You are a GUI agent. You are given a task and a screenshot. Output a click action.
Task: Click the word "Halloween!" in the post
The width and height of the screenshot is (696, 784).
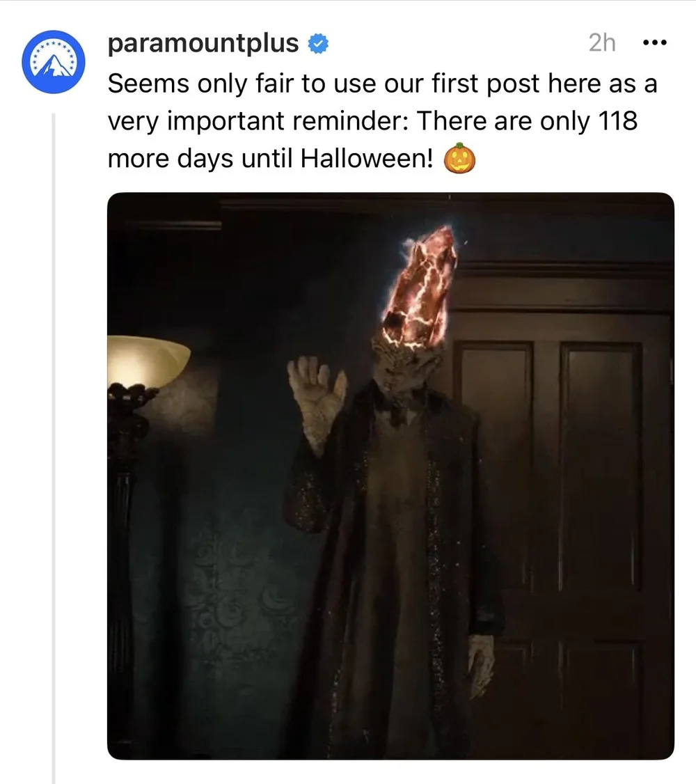(x=367, y=159)
